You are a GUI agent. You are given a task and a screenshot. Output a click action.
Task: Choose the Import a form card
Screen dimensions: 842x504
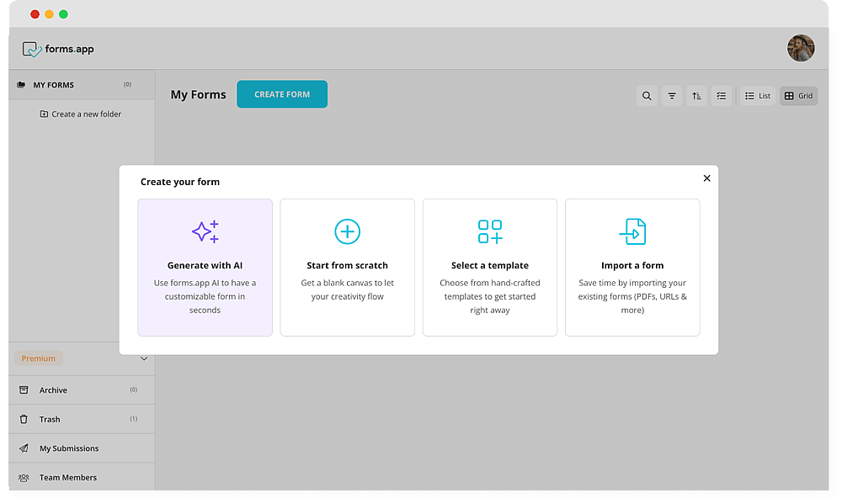(632, 268)
